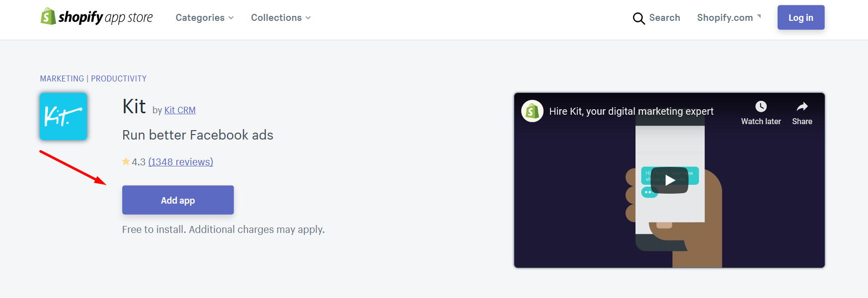
Task: Open the PRODUCTIVITY category link
Action: point(119,78)
